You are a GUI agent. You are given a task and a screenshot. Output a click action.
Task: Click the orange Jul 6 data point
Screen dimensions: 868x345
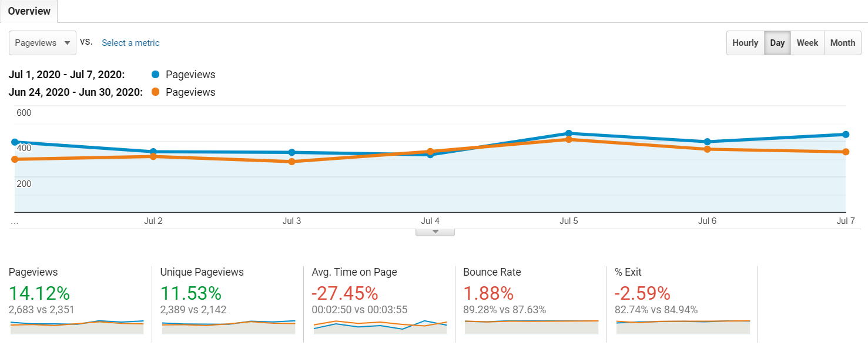pyautogui.click(x=707, y=149)
